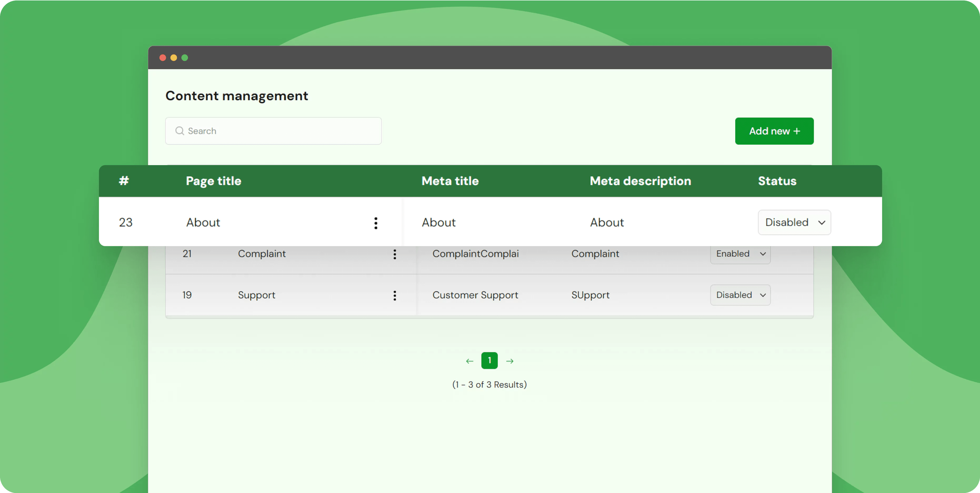Open the three-dot menu for Complaint row
The height and width of the screenshot is (493, 980).
(x=394, y=254)
